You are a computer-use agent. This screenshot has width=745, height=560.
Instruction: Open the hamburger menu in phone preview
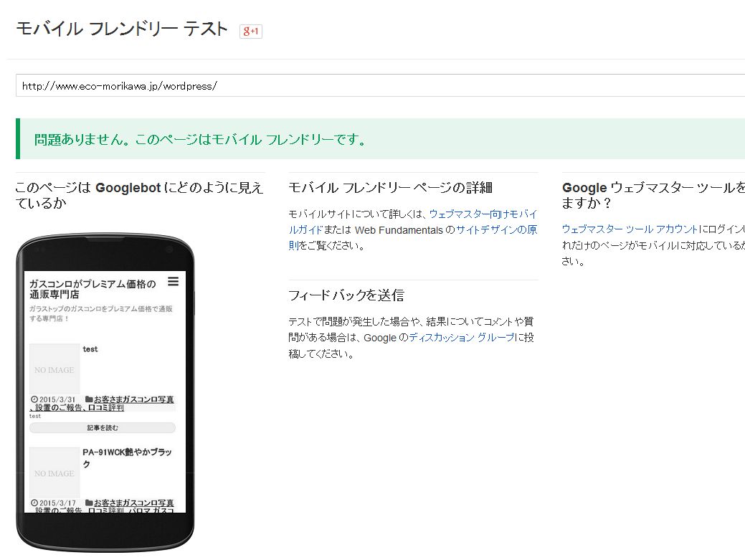174,282
